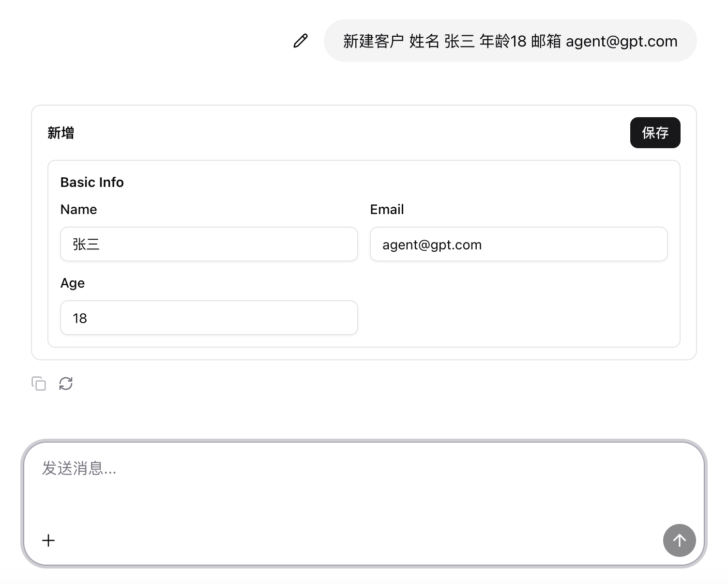Click the Age field label
Screen dimensions: 728x584
click(73, 283)
